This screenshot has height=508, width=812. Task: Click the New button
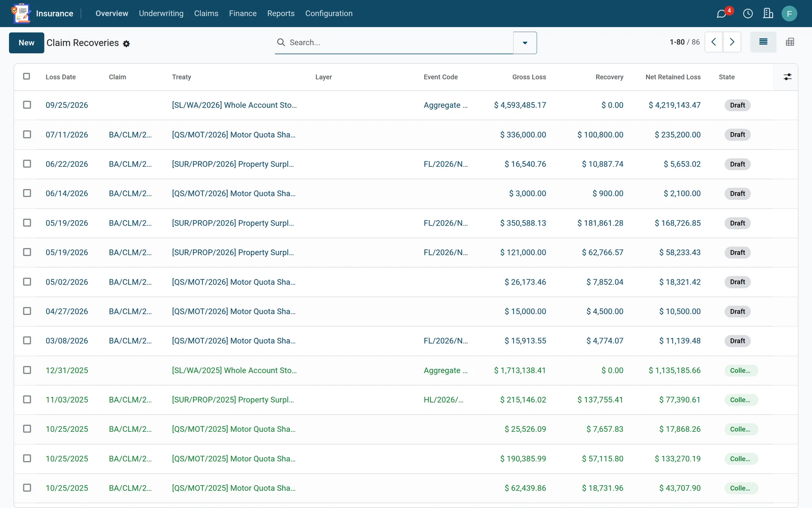pos(26,43)
